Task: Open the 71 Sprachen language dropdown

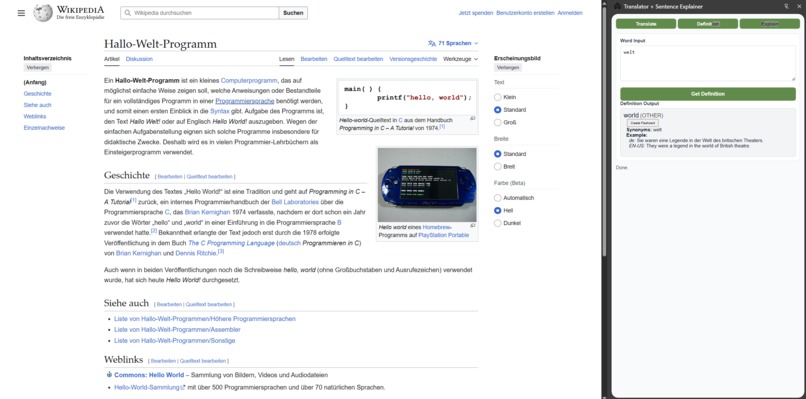Action: (x=453, y=44)
